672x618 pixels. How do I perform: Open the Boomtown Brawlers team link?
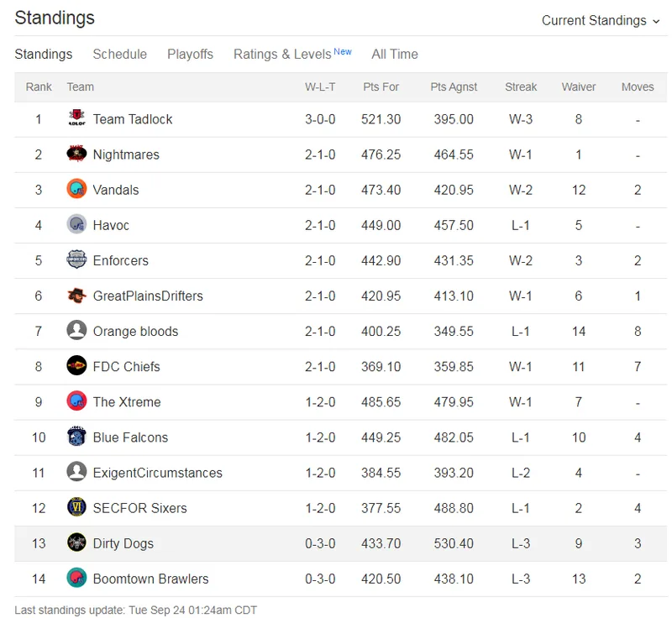coord(151,579)
